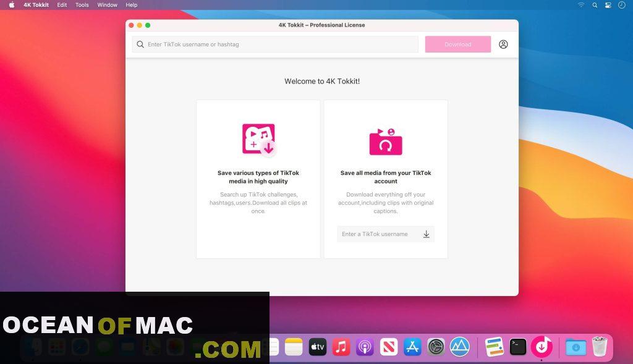Open Podcasts from the Dock
633x364 pixels.
pyautogui.click(x=365, y=347)
